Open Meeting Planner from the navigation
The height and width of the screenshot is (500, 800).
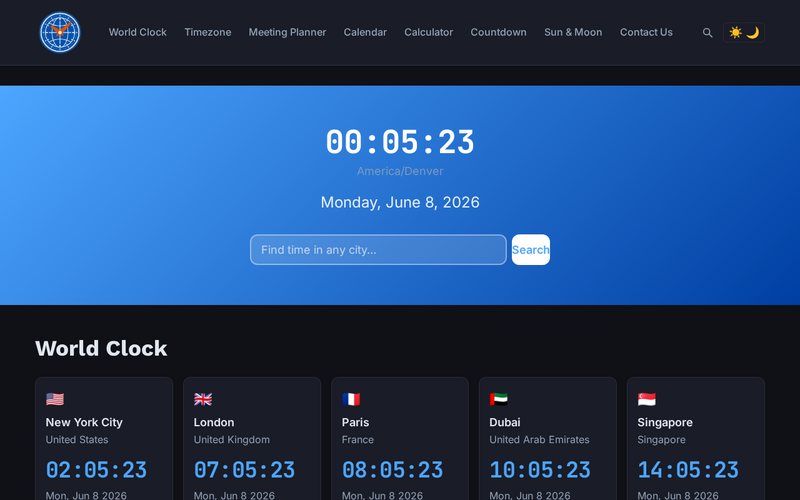coord(287,32)
